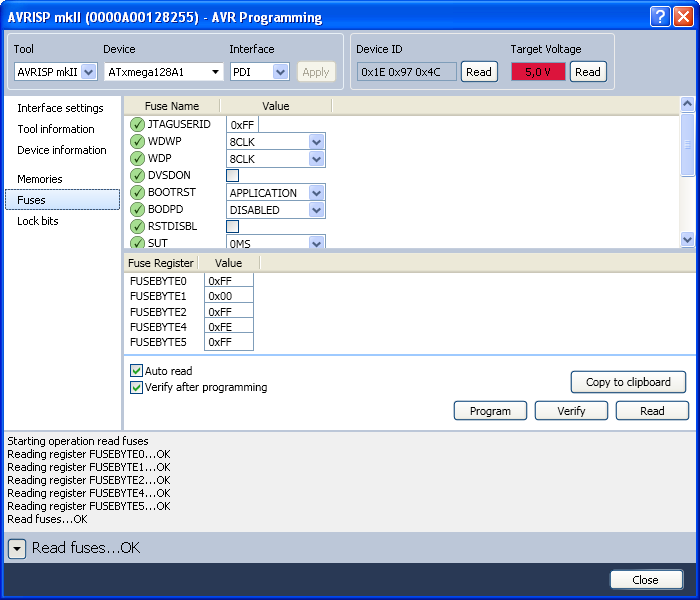Click the green check icon beside BODPD

(137, 209)
